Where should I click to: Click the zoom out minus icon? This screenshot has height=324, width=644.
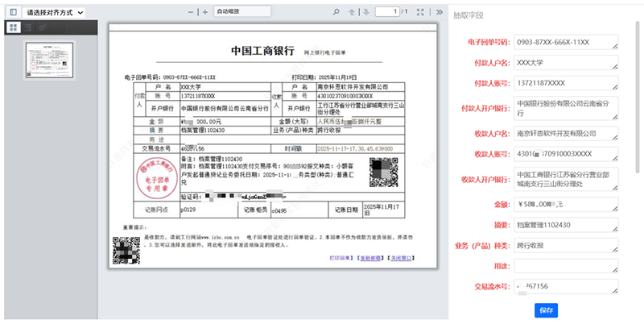click(192, 13)
